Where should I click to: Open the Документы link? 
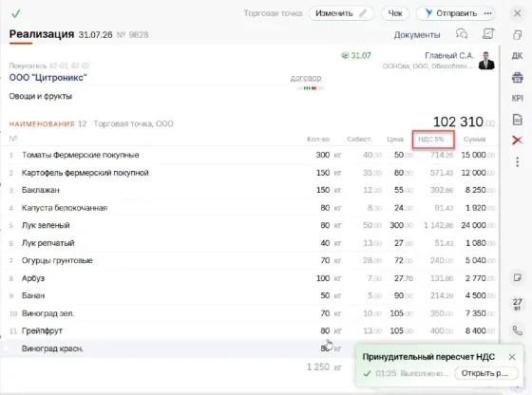coord(417,35)
